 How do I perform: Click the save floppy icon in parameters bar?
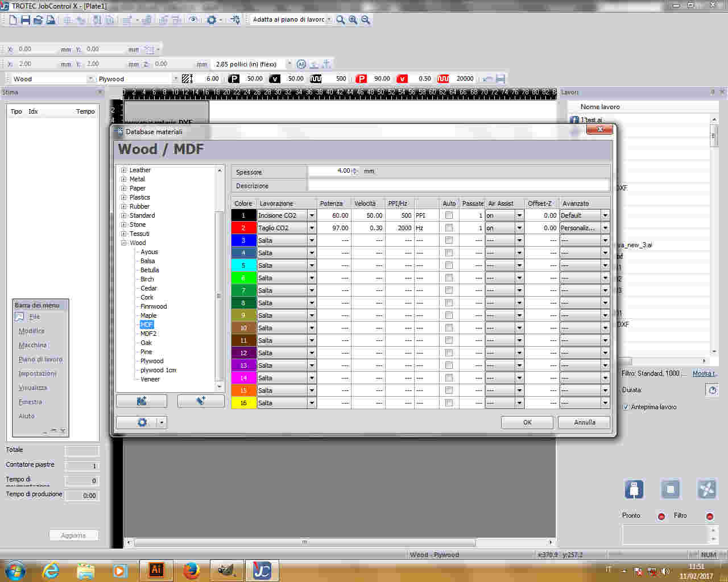coord(500,79)
